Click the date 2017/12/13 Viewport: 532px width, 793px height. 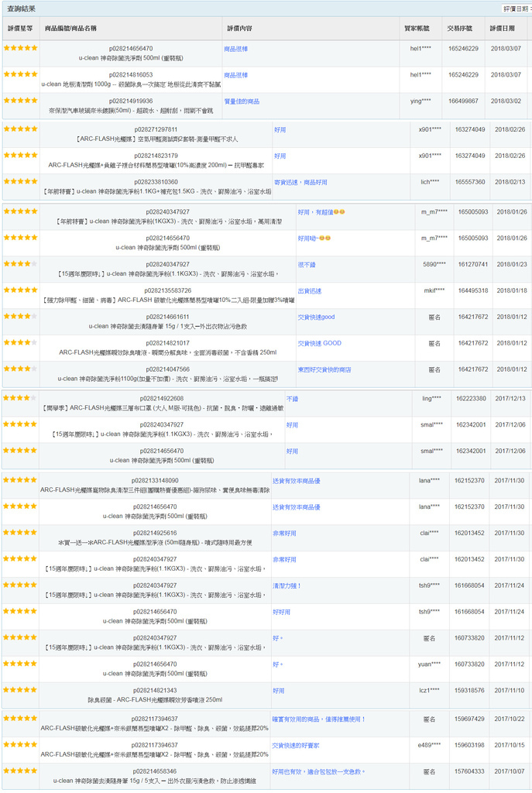pos(510,399)
